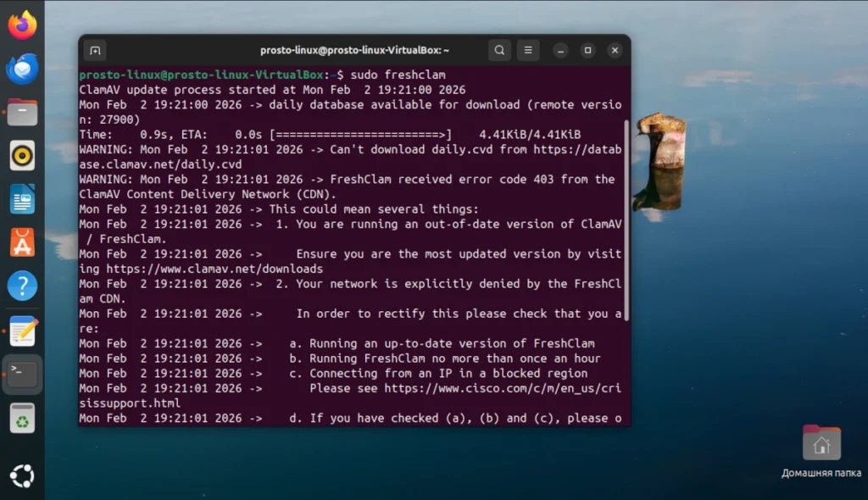This screenshot has width=868, height=500.
Task: Click 'Your network is explicitly denied' text
Action: 418,284
